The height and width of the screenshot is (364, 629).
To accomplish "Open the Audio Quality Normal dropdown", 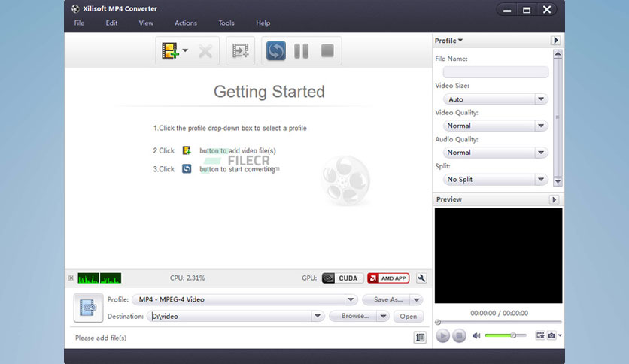I will [x=495, y=153].
